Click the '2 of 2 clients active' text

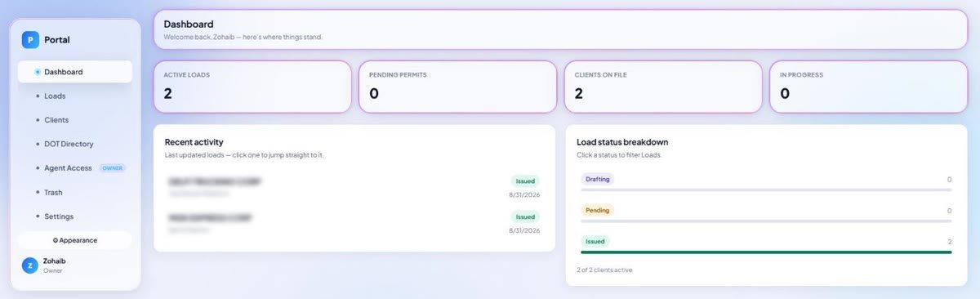click(x=604, y=270)
